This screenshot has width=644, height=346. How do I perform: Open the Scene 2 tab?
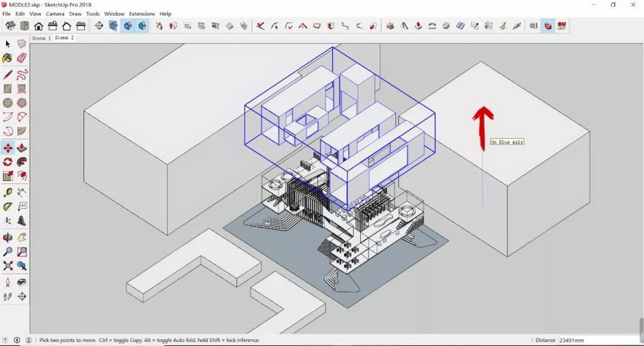click(x=64, y=38)
